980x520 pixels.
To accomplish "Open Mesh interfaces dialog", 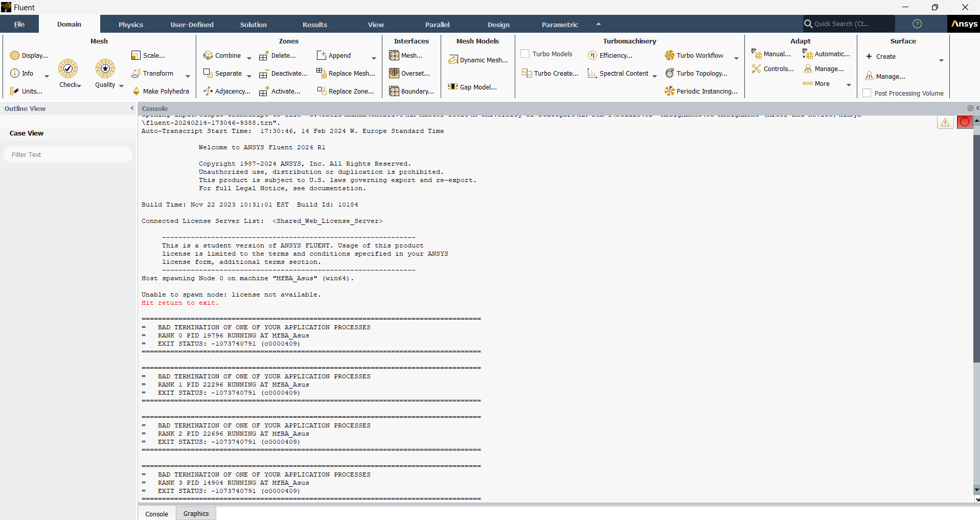I will pos(406,55).
